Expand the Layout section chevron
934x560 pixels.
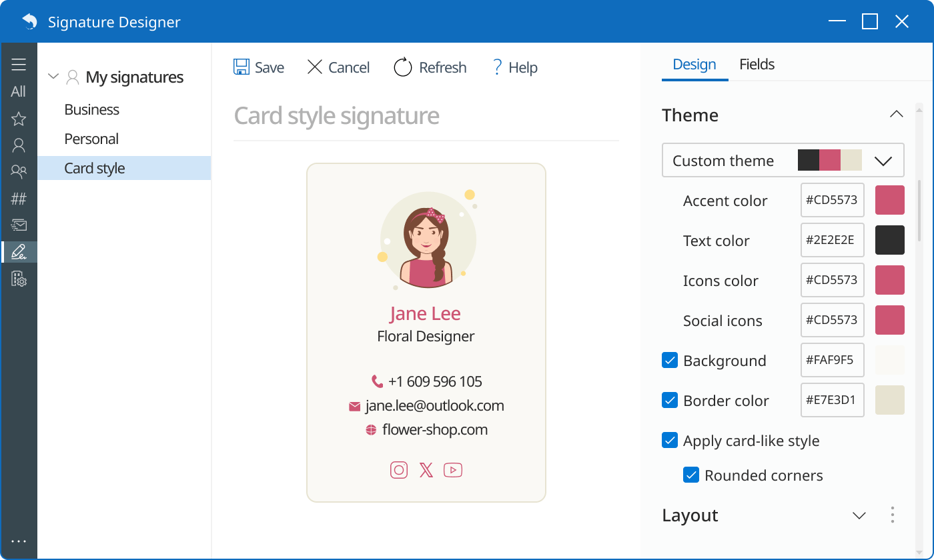tap(859, 515)
